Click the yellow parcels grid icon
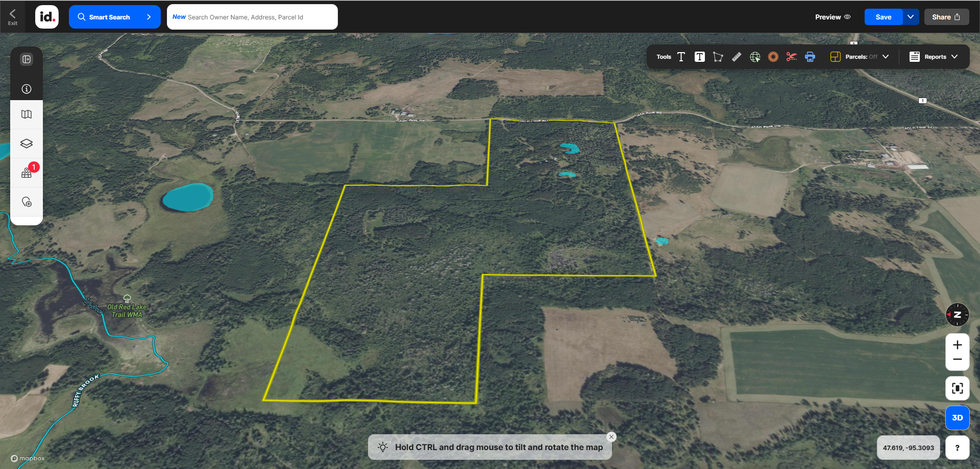Image resolution: width=980 pixels, height=469 pixels. point(835,57)
